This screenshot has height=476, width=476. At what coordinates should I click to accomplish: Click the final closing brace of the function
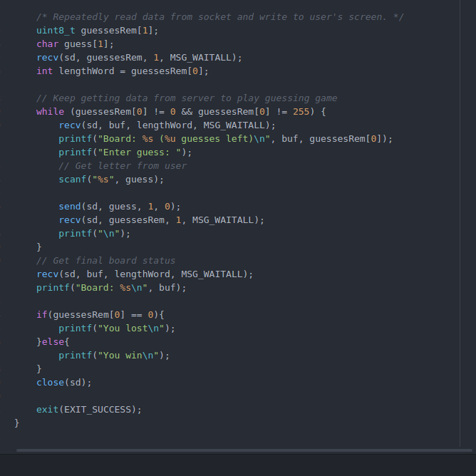[16, 423]
